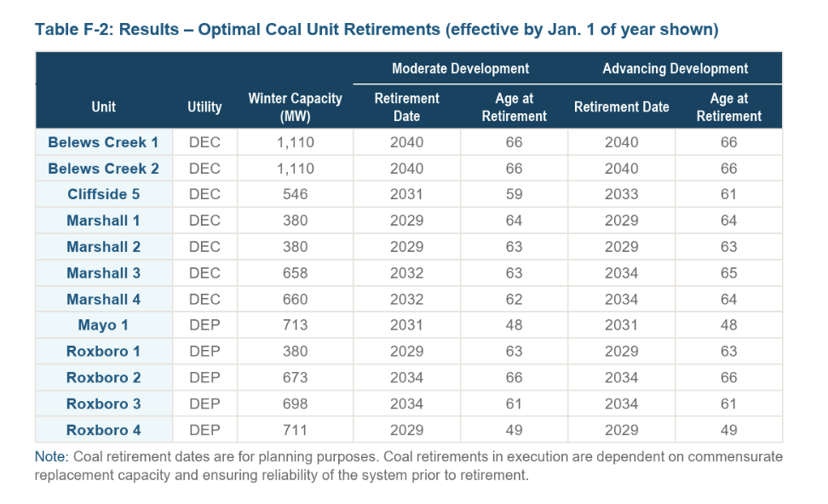The width and height of the screenshot is (828, 504).
Task: Click the Belews Creek 1 unit name
Action: [103, 142]
